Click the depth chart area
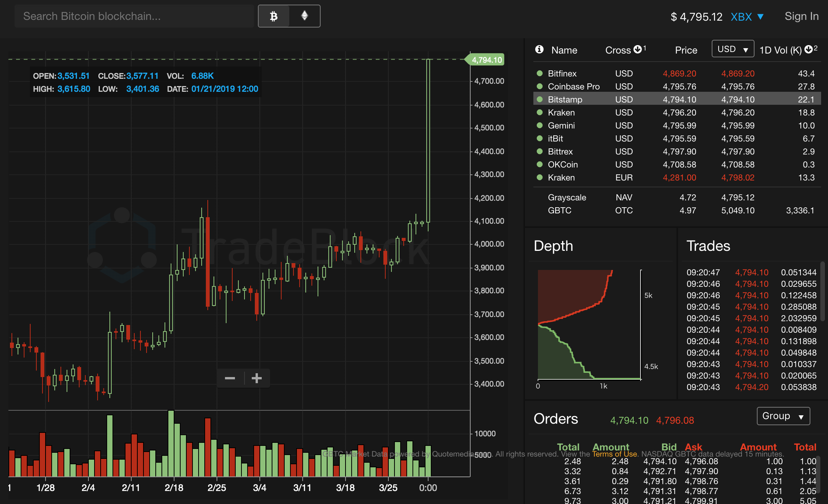The width and height of the screenshot is (828, 504). pos(589,325)
